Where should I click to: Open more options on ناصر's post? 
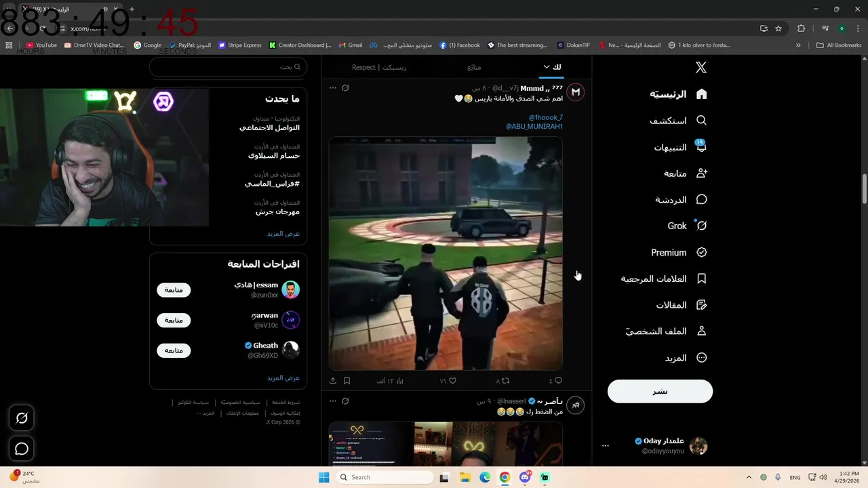click(332, 401)
